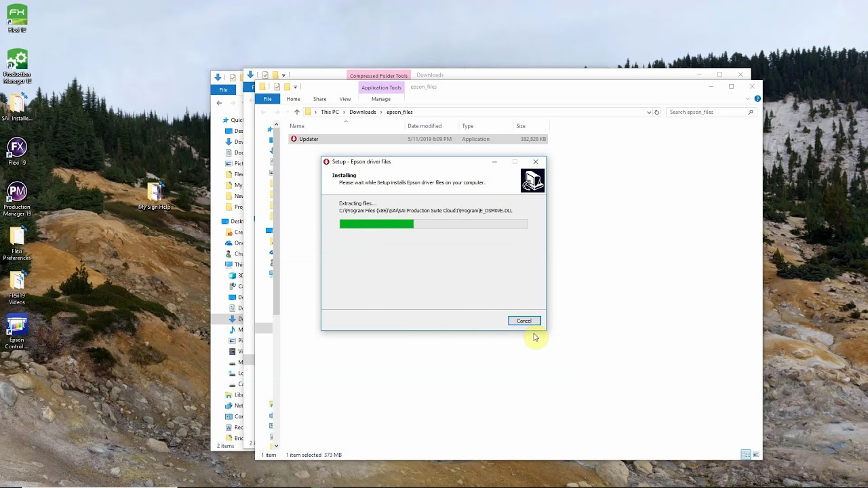Click the This PC breadcrumb in address bar
This screenshot has width=868, height=488.
330,112
